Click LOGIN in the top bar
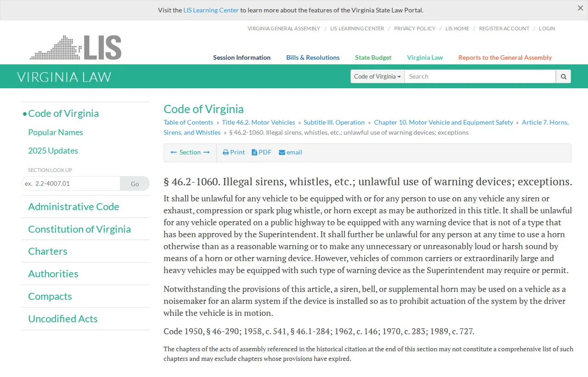This screenshot has height=377, width=588. tap(547, 29)
